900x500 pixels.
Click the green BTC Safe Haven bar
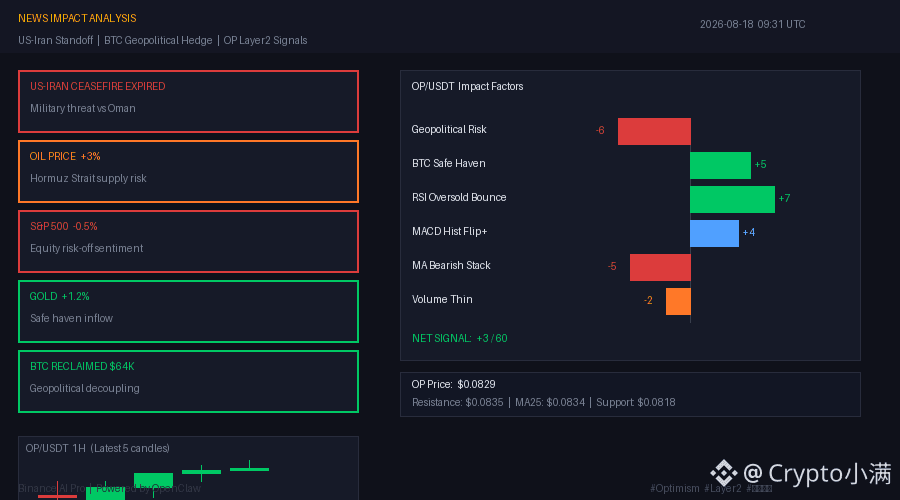[720, 165]
